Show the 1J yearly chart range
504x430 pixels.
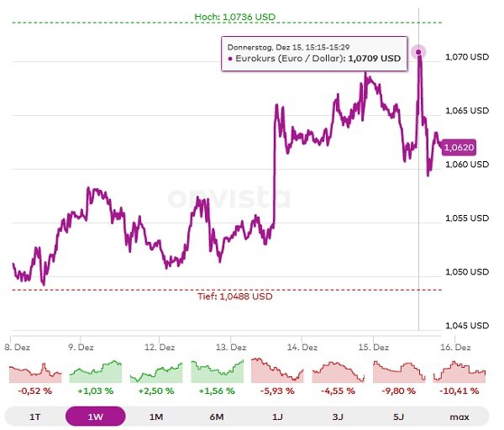click(x=277, y=417)
